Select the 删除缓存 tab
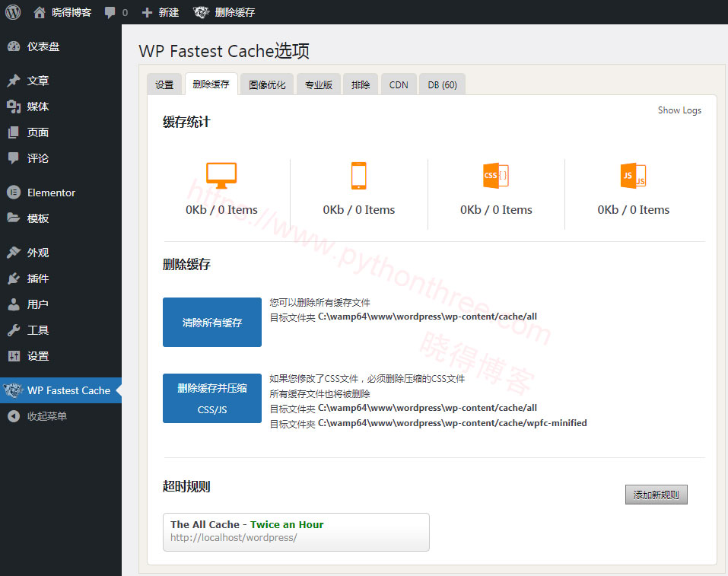 tap(211, 84)
